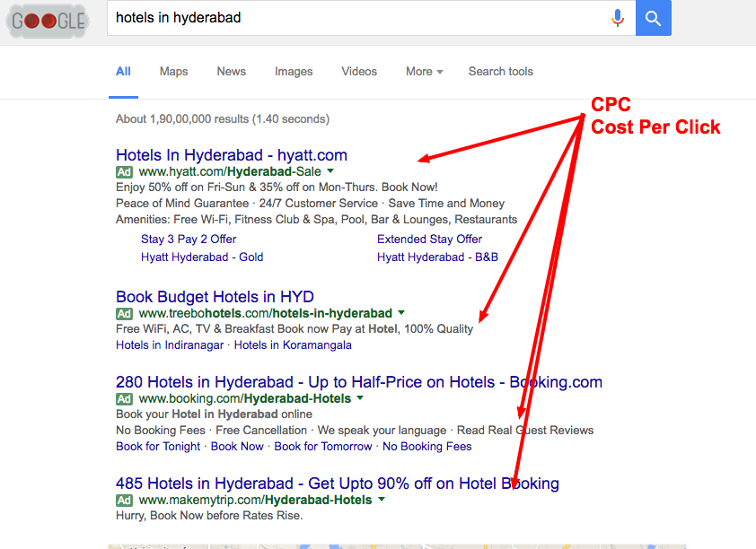The width and height of the screenshot is (756, 549).
Task: Click Book your Hotel in Hyderabad online text
Action: tap(214, 414)
